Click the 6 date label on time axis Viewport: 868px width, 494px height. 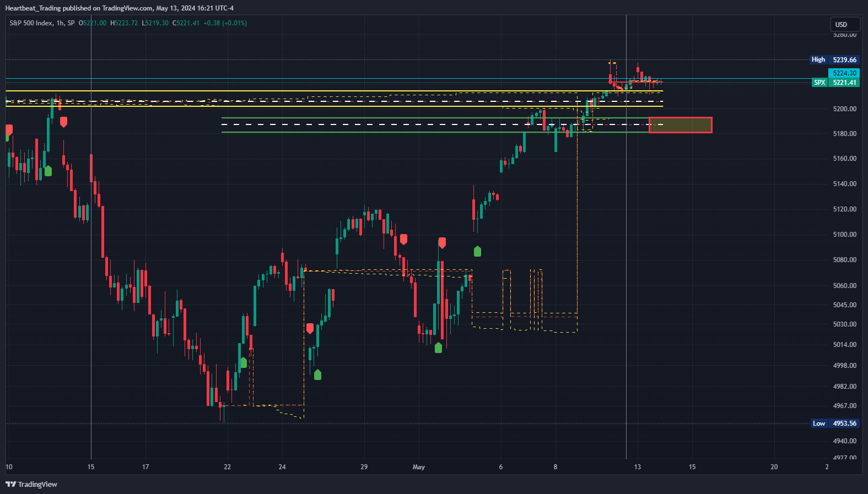pos(501,467)
